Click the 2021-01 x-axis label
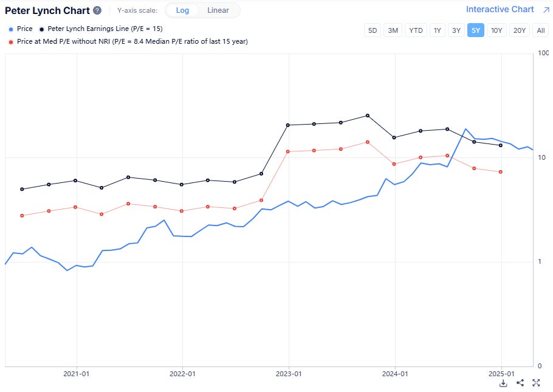Image resolution: width=553 pixels, height=392 pixels. 76,374
